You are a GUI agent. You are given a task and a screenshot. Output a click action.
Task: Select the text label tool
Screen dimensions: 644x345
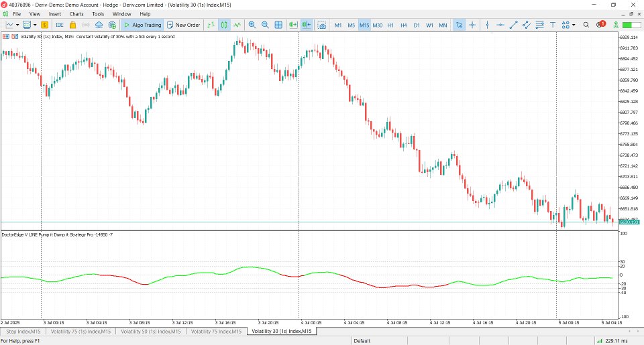point(553,25)
